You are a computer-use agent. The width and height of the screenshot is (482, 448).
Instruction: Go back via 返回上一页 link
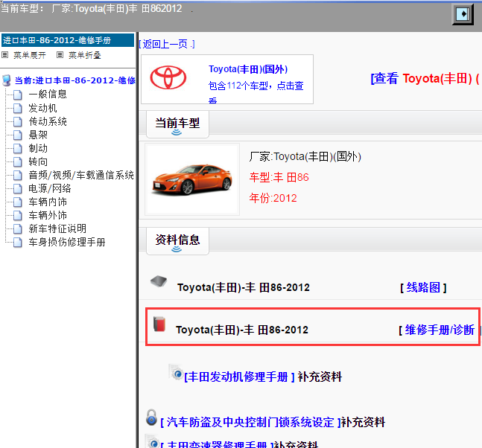click(167, 44)
